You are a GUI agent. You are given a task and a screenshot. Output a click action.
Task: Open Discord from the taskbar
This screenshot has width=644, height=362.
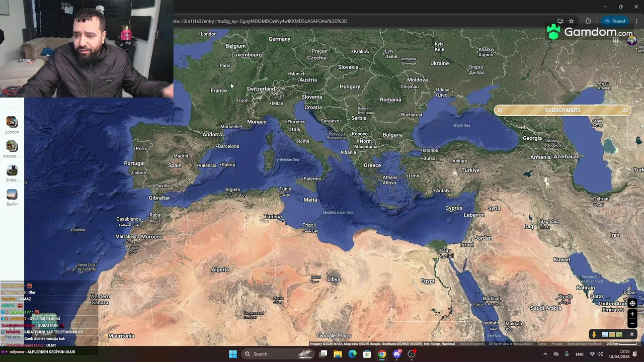(x=397, y=354)
